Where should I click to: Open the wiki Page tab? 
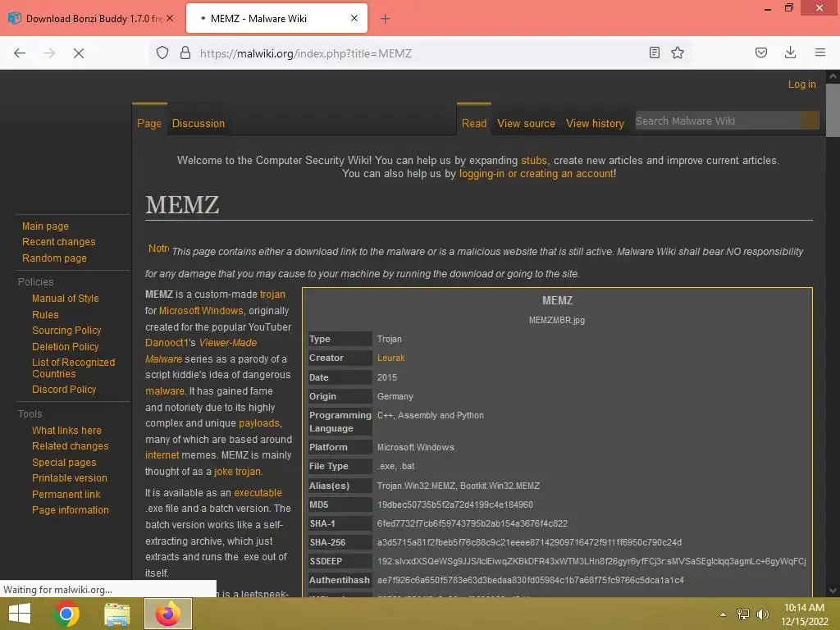click(149, 123)
